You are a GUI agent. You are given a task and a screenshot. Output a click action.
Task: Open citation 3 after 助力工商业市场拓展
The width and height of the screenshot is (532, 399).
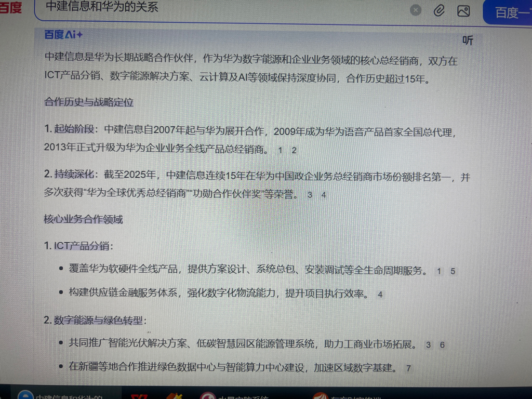point(428,345)
